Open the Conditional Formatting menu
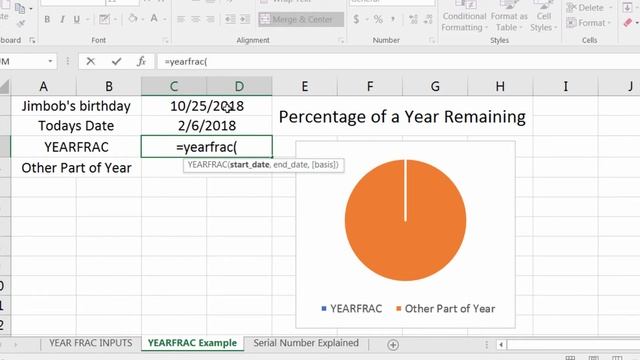640x360 pixels. pyautogui.click(x=464, y=16)
